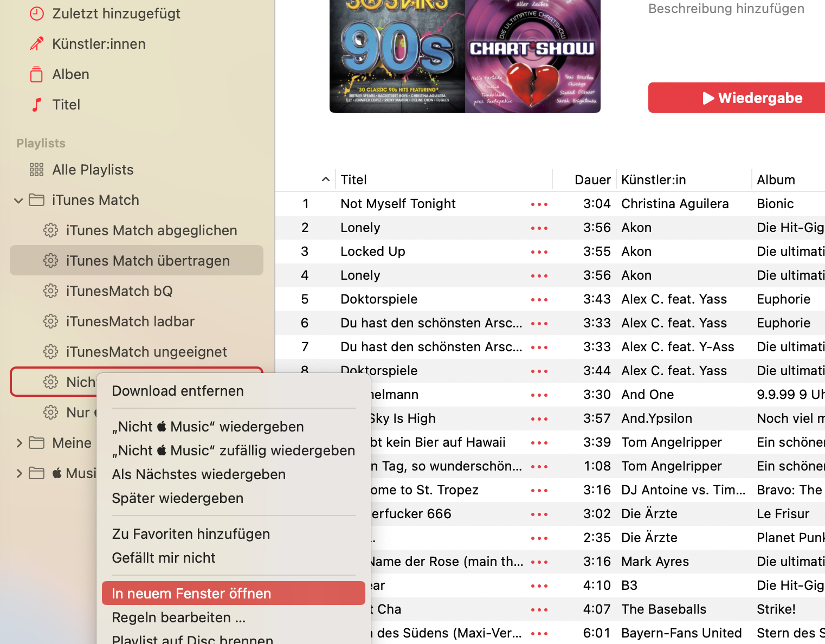Choose Zu Favoriten hinzufügen
Screen dimensions: 825x644
191,534
